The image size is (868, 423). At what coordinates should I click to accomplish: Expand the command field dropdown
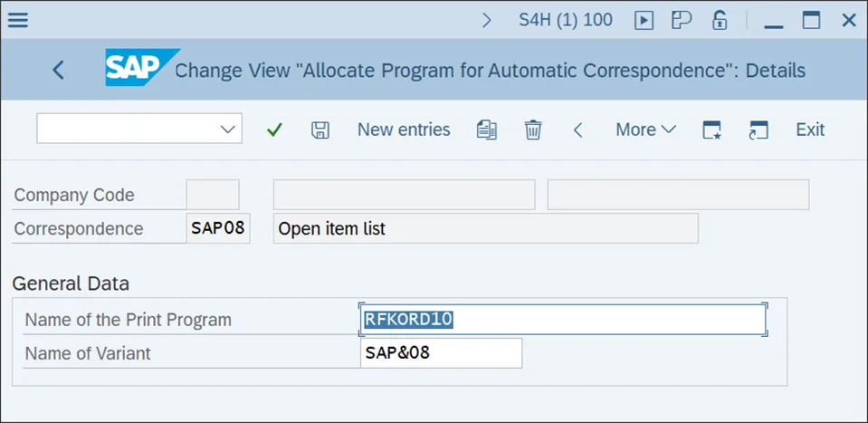coord(228,130)
